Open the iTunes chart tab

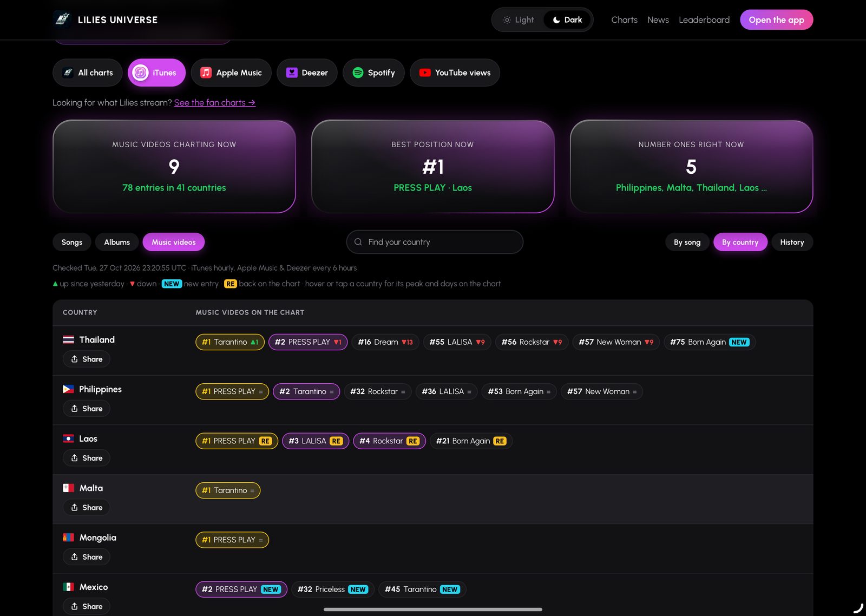point(156,73)
